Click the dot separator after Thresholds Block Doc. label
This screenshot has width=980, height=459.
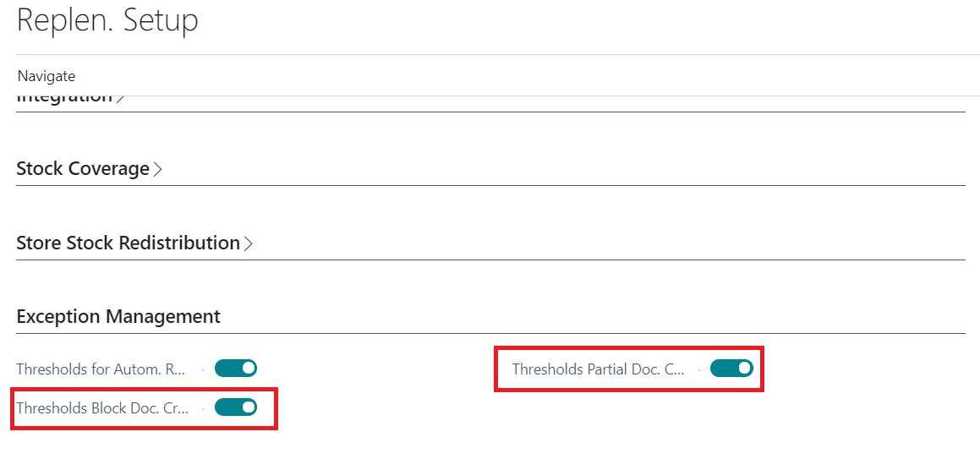coord(203,408)
